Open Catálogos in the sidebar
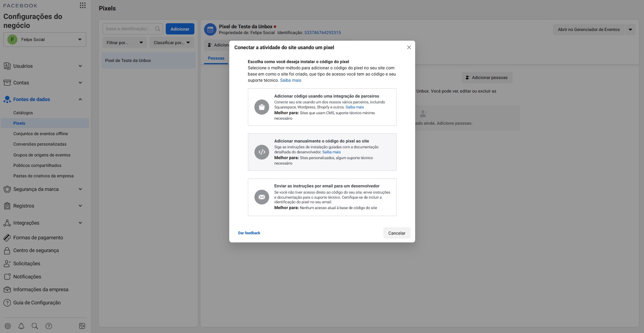This screenshot has width=644, height=333. coord(23,113)
